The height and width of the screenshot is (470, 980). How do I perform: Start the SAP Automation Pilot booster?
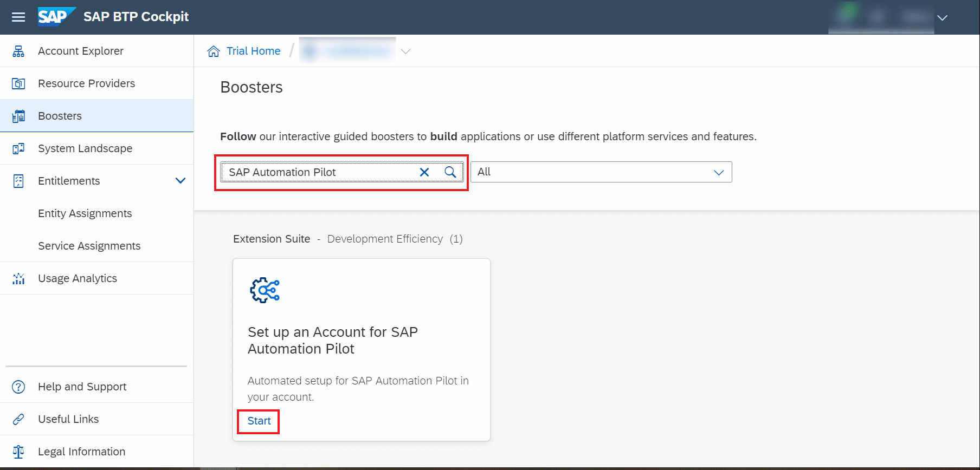pos(259,421)
